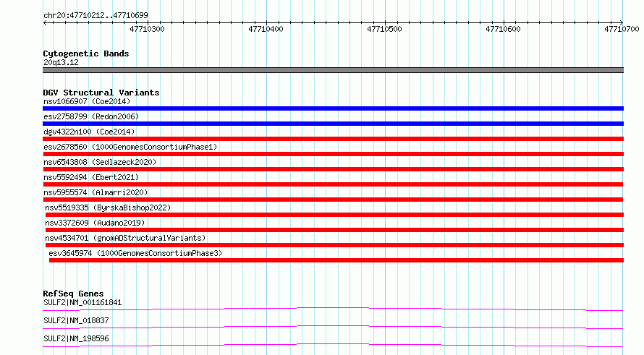This screenshot has height=355, width=644.
Task: Click the red bar for nsv5519335
Action: click(335, 215)
